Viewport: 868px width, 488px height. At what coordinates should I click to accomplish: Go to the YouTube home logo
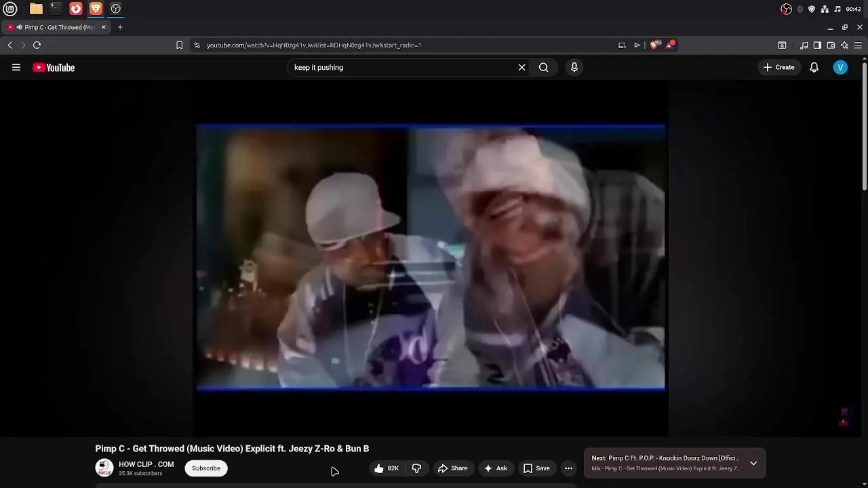point(54,67)
